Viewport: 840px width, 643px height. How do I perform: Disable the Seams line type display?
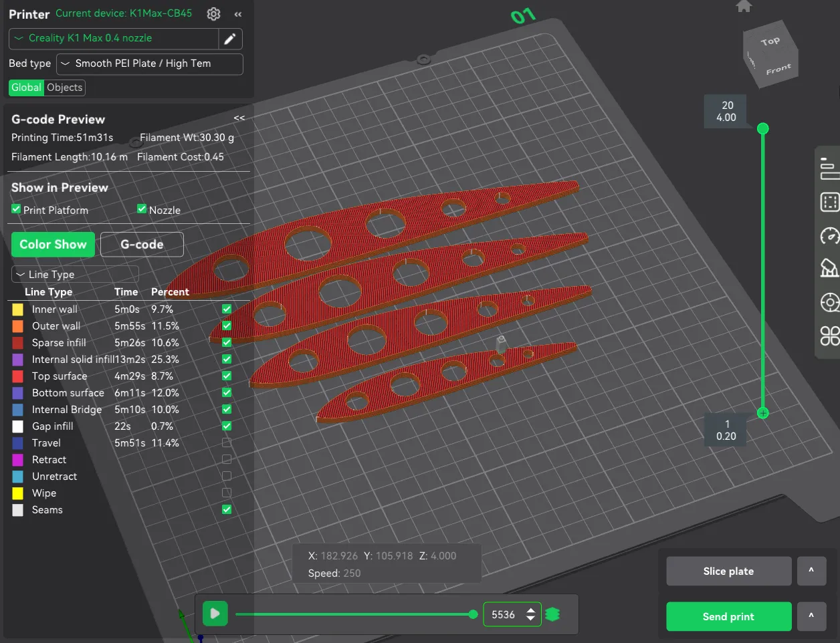pos(226,509)
